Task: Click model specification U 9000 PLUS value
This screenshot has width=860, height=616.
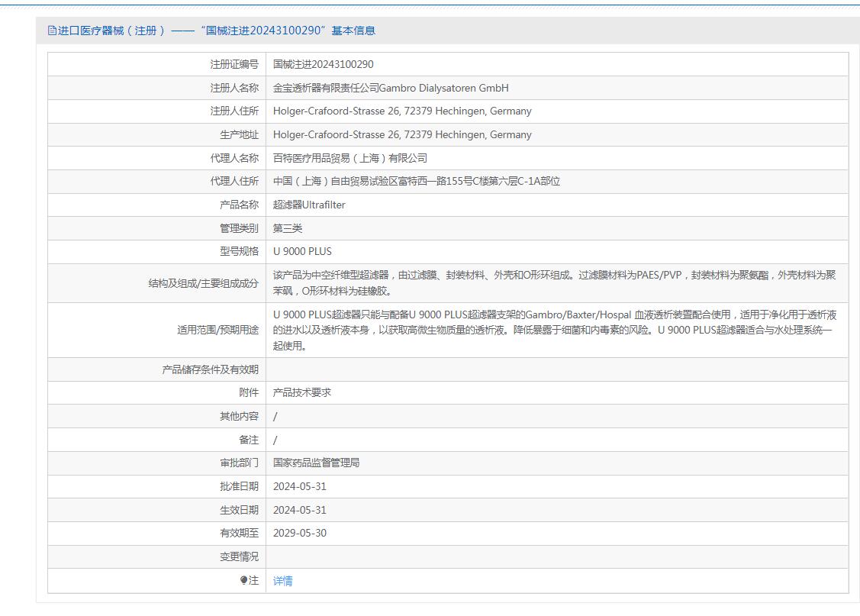Action: pyautogui.click(x=302, y=251)
